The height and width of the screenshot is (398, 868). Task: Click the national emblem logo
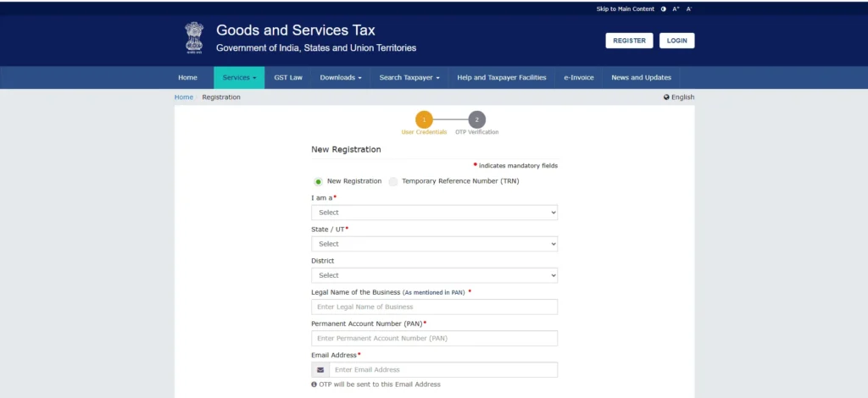coord(194,38)
